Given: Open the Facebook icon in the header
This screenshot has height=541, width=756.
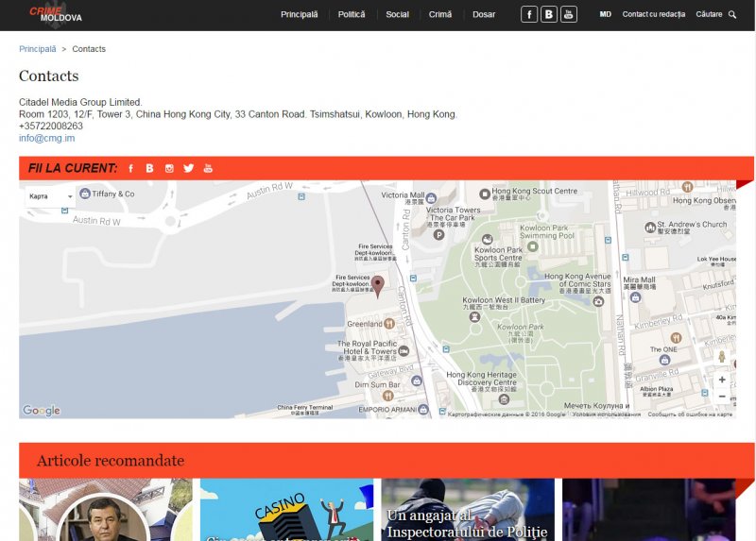Looking at the screenshot, I should (x=529, y=14).
